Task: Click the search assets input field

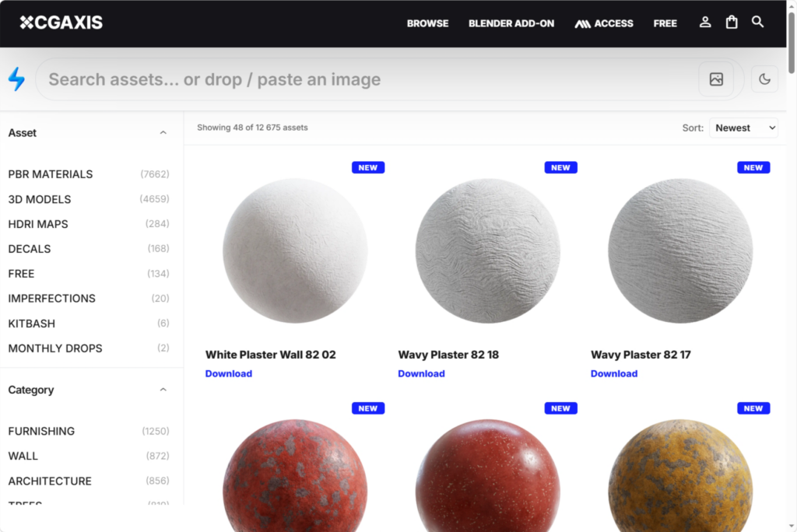Action: [x=366, y=79]
